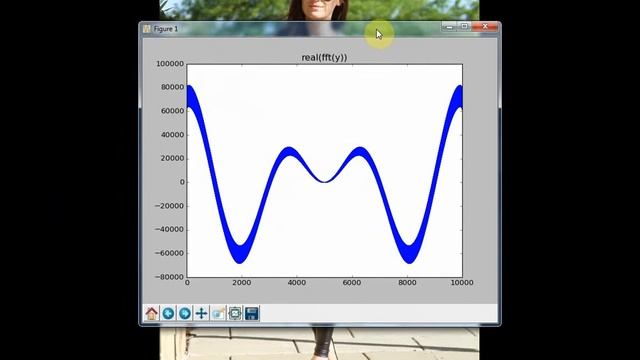Click the Figure 1 window icon
This screenshot has height=360, width=640.
click(147, 29)
